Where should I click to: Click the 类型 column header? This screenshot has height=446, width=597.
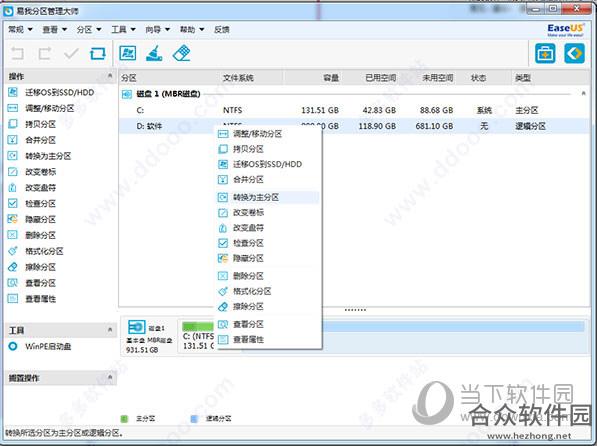(523, 78)
